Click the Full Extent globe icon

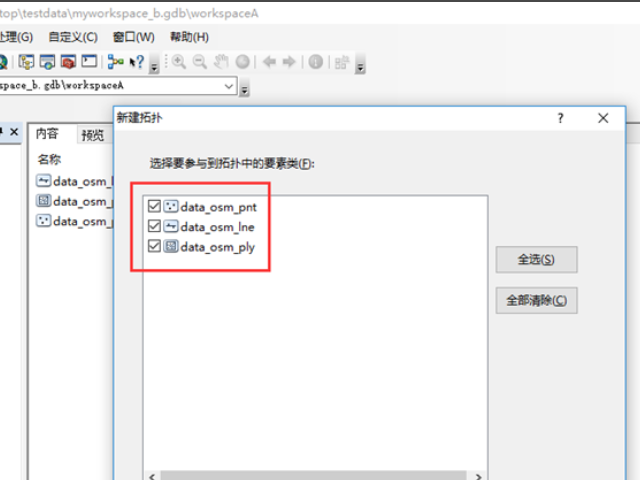coord(242,62)
